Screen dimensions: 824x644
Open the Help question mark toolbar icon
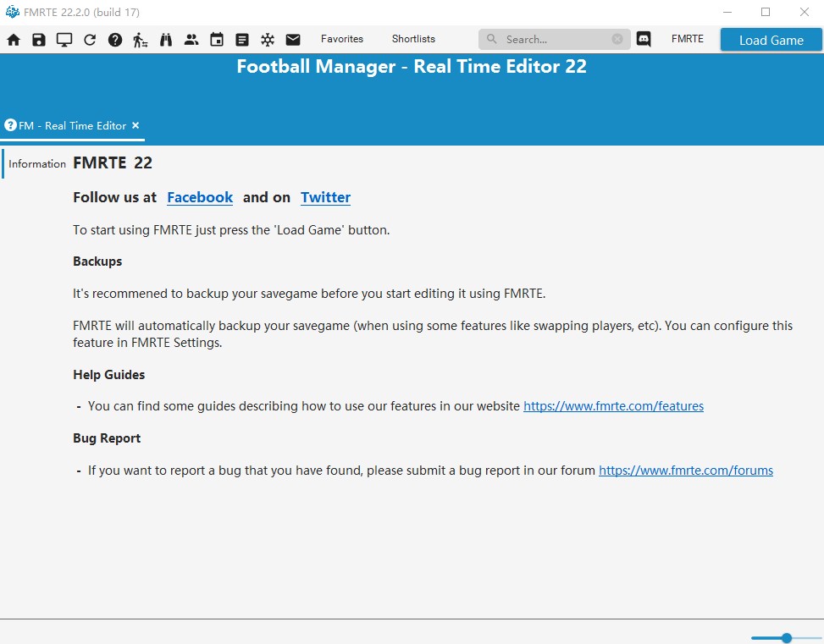[115, 40]
